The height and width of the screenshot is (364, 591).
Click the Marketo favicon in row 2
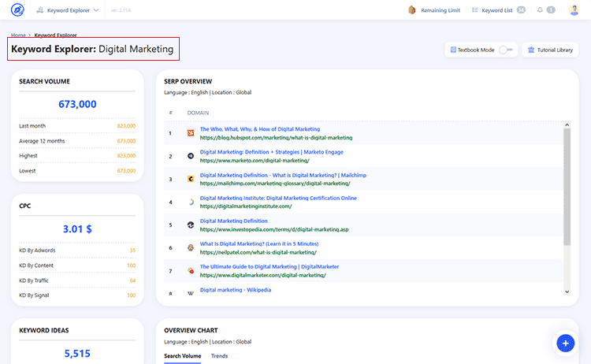(191, 156)
